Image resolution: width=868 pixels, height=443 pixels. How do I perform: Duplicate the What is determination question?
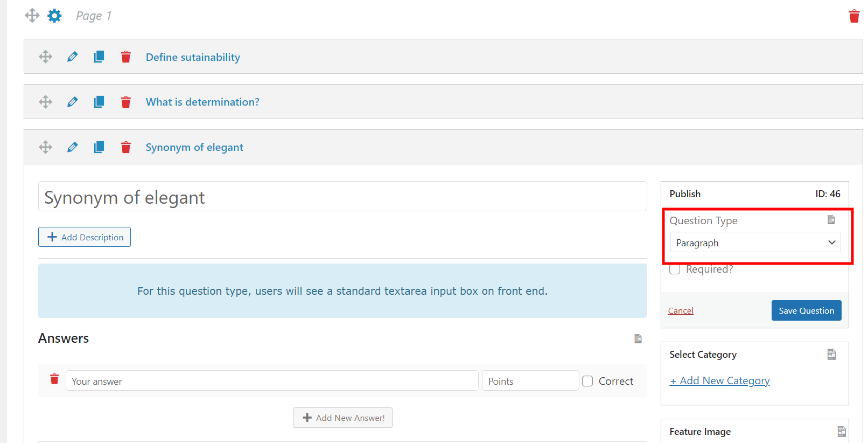(99, 102)
